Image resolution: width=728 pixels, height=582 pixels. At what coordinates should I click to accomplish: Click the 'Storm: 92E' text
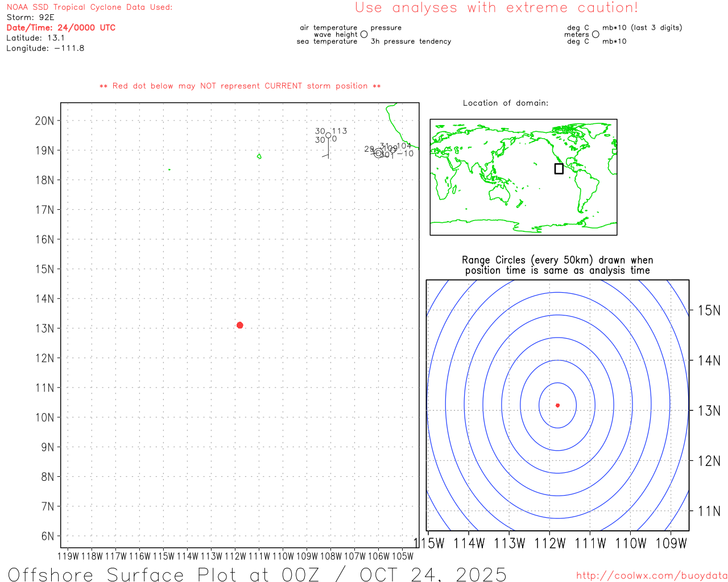[31, 18]
